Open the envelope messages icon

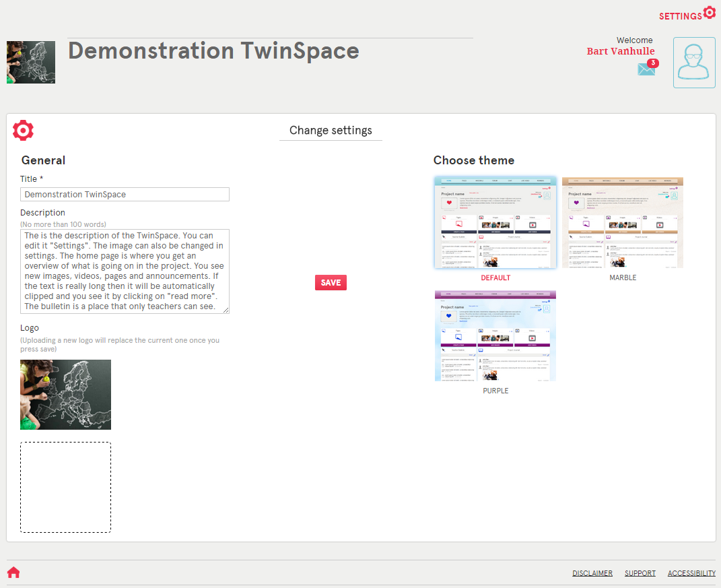pos(646,69)
